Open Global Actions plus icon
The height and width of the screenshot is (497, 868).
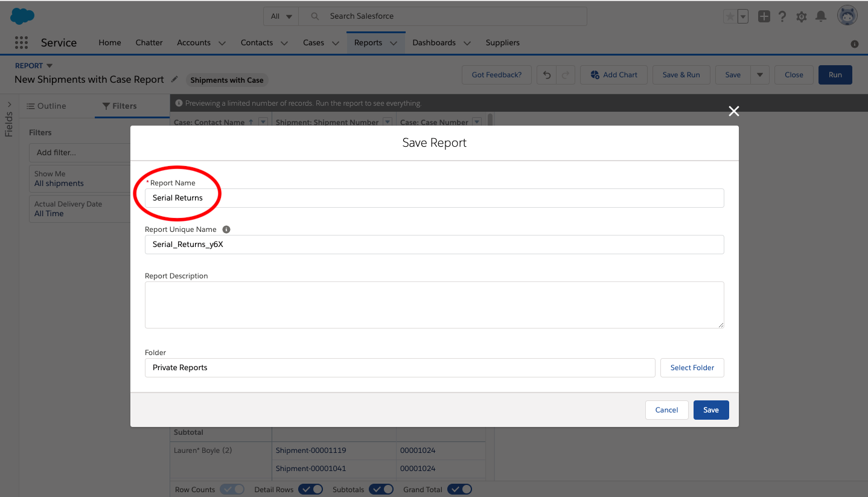coord(764,17)
